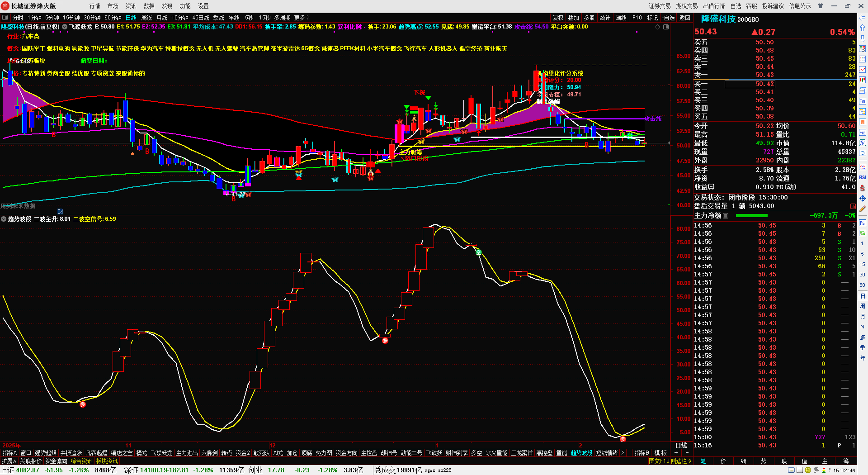Click the 证券交易 button
The image size is (868, 475).
(660, 6)
